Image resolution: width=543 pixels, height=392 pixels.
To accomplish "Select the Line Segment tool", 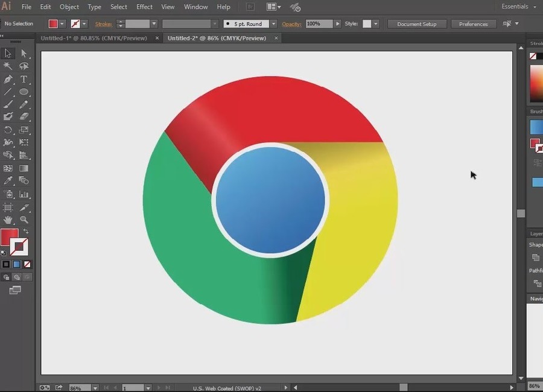I will point(8,92).
